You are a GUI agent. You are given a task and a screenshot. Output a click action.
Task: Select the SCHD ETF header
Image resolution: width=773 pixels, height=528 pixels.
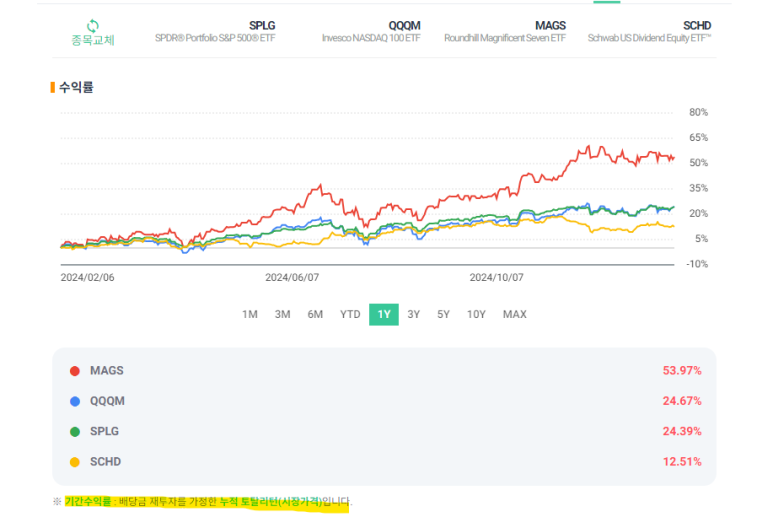click(697, 26)
